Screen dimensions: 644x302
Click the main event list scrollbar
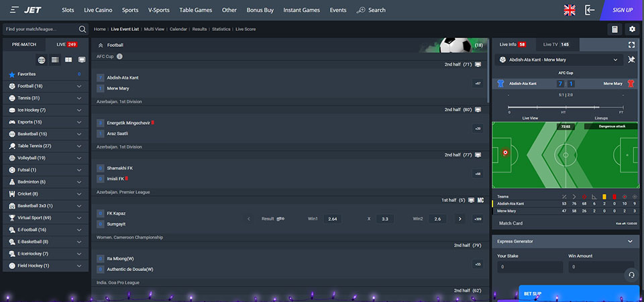pyautogui.click(x=488, y=70)
